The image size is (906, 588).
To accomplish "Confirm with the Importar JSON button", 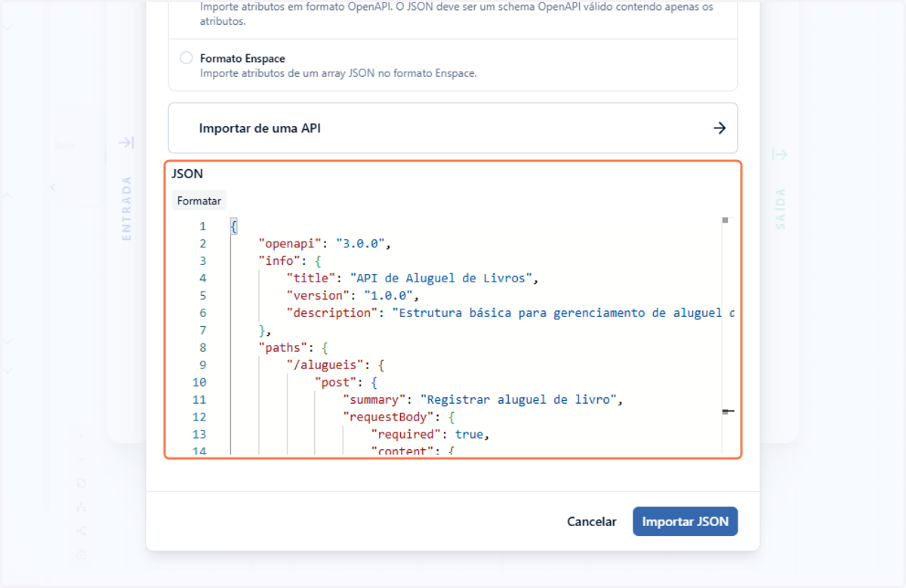I will pyautogui.click(x=685, y=522).
